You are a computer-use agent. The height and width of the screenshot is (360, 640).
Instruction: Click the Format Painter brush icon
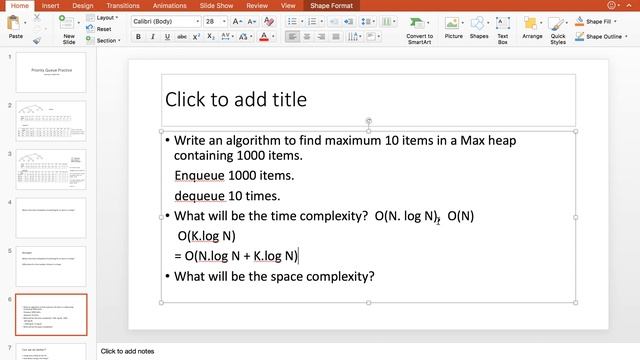pyautogui.click(x=37, y=40)
